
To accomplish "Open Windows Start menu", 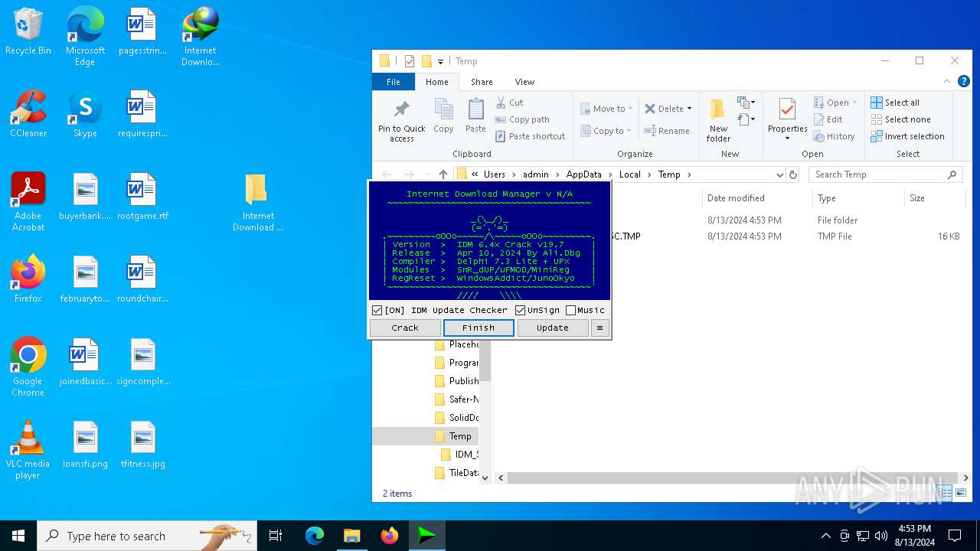I will [18, 536].
